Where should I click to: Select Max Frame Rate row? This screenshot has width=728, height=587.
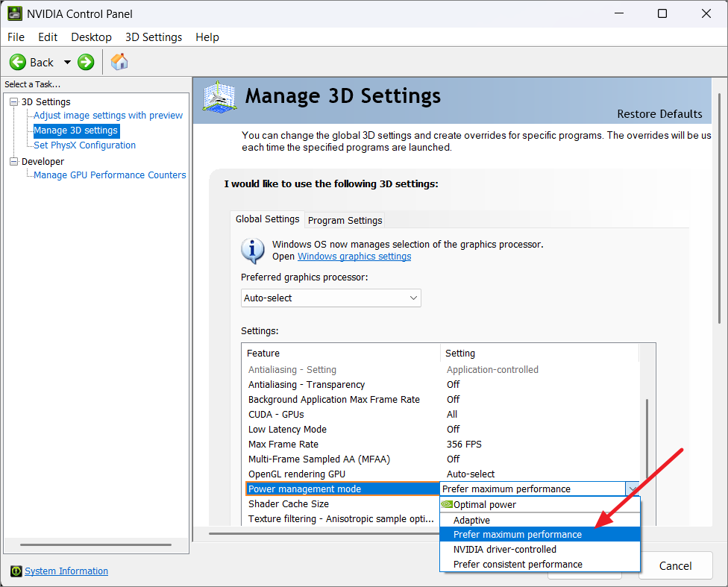pyautogui.click(x=442, y=444)
